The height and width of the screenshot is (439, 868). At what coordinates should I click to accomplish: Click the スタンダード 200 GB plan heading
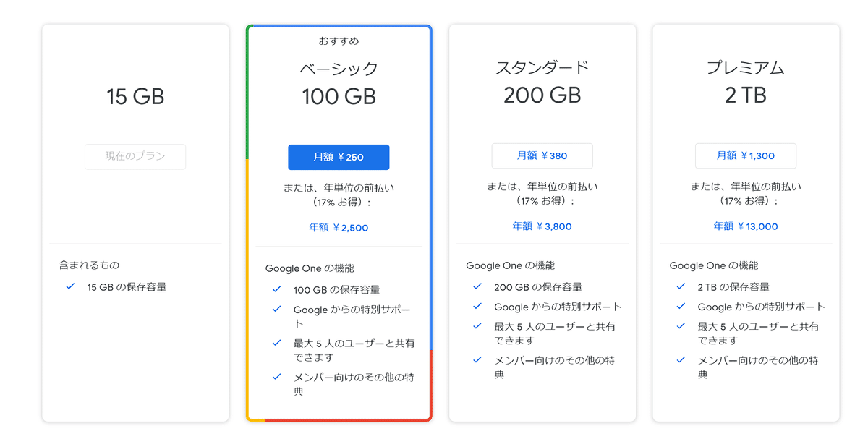542,82
